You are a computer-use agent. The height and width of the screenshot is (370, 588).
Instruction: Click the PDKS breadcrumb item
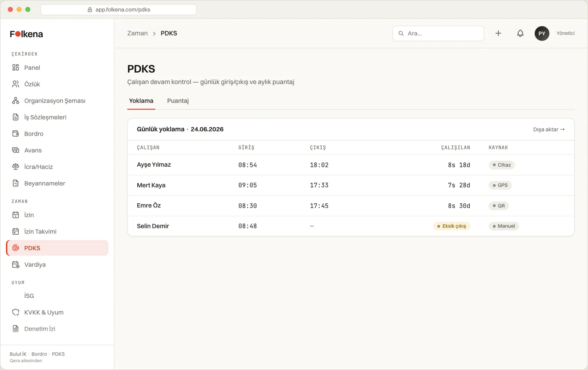tap(169, 33)
